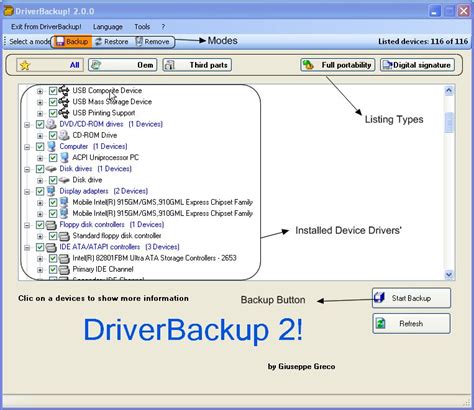Select the Backup mode button
The height and width of the screenshot is (410, 474).
click(x=72, y=42)
